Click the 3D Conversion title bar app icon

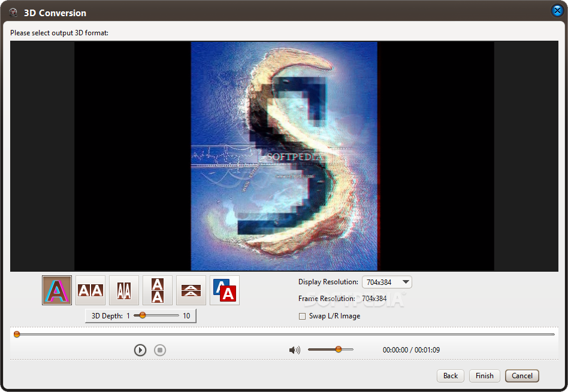pyautogui.click(x=13, y=13)
